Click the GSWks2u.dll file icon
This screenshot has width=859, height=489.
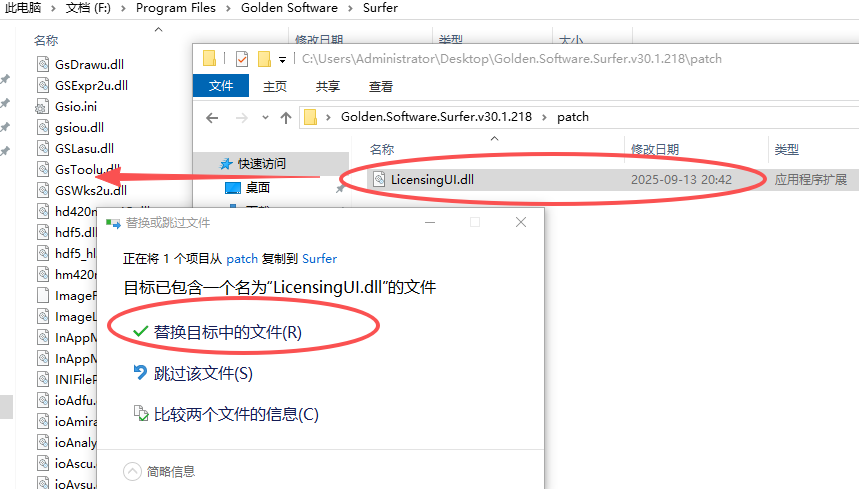point(43,191)
